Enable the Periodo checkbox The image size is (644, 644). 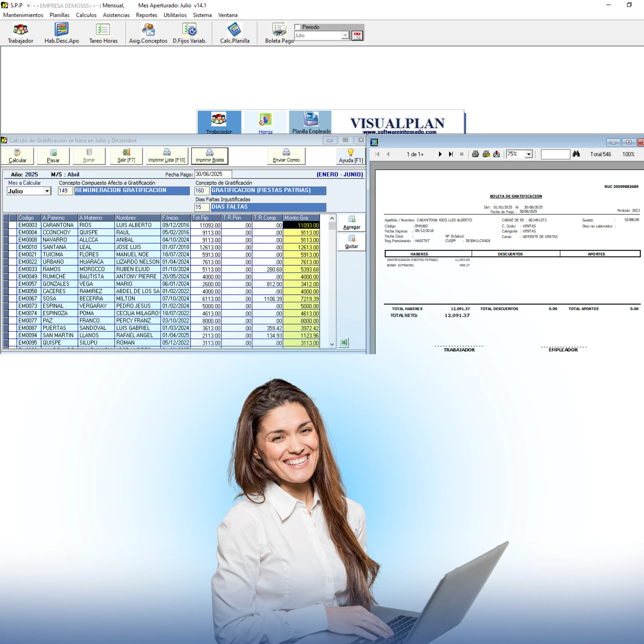[x=297, y=27]
